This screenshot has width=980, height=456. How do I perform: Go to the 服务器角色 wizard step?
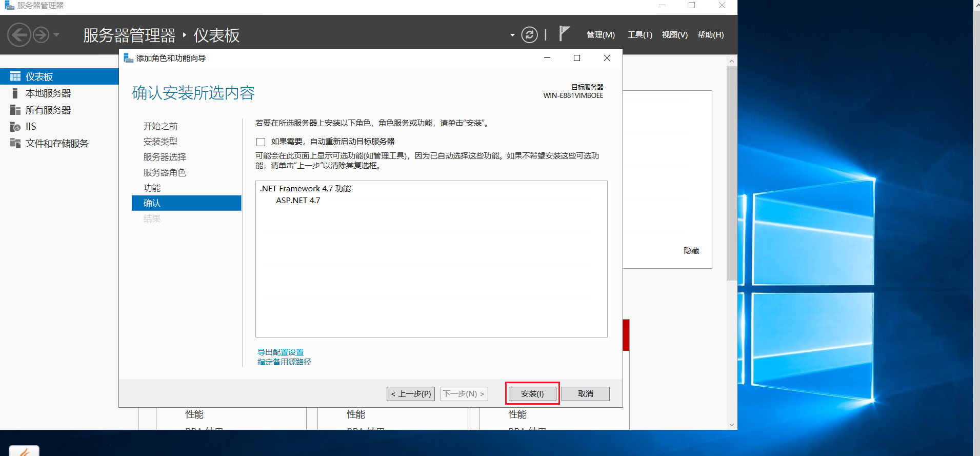coord(165,172)
